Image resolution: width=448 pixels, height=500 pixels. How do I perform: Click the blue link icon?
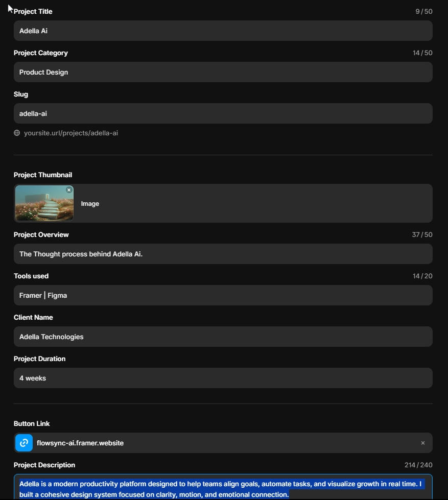(24, 443)
